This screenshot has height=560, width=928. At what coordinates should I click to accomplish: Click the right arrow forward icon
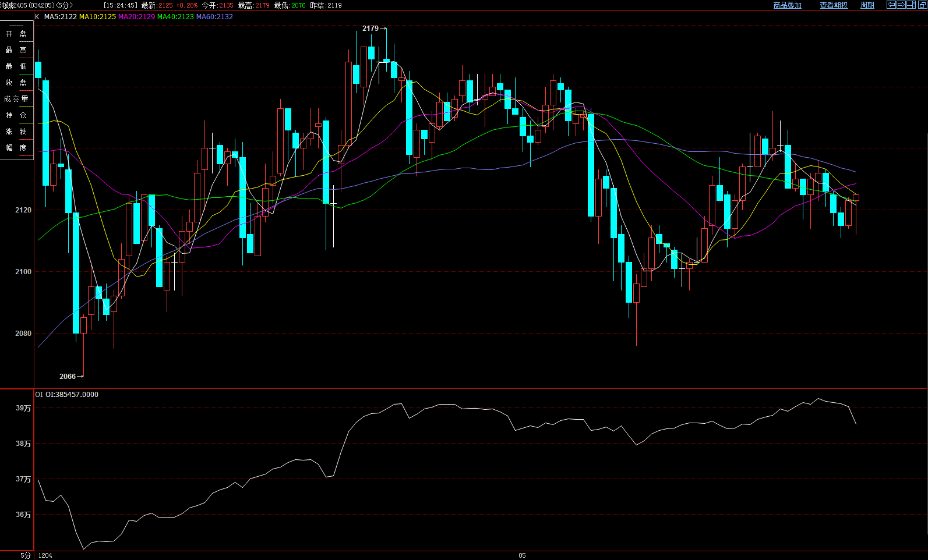coord(901,5)
